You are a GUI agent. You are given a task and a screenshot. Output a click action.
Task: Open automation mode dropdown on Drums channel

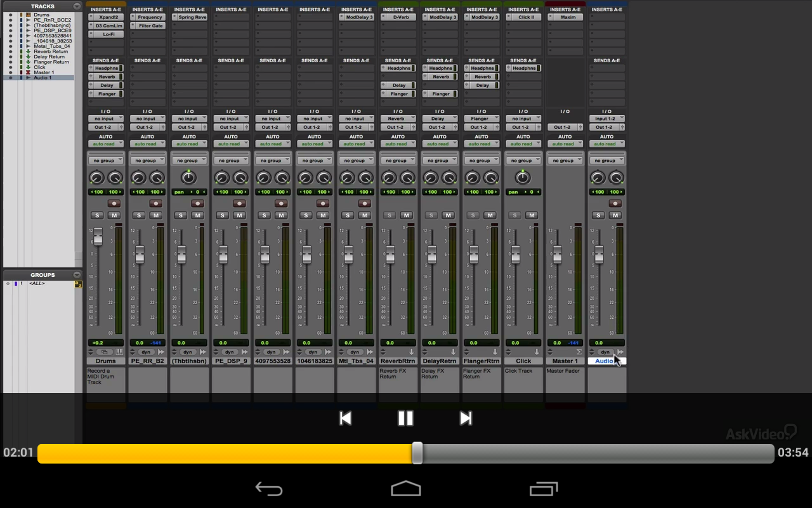pyautogui.click(x=105, y=144)
